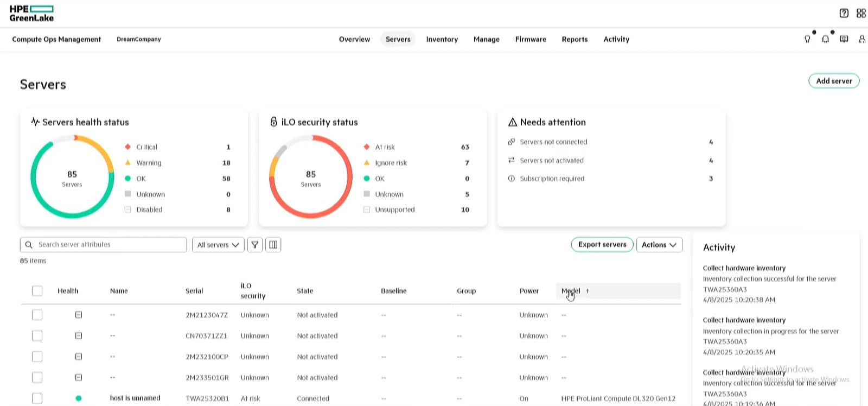Click the Unsupported legend entry
This screenshot has width=868, height=406.
(395, 210)
